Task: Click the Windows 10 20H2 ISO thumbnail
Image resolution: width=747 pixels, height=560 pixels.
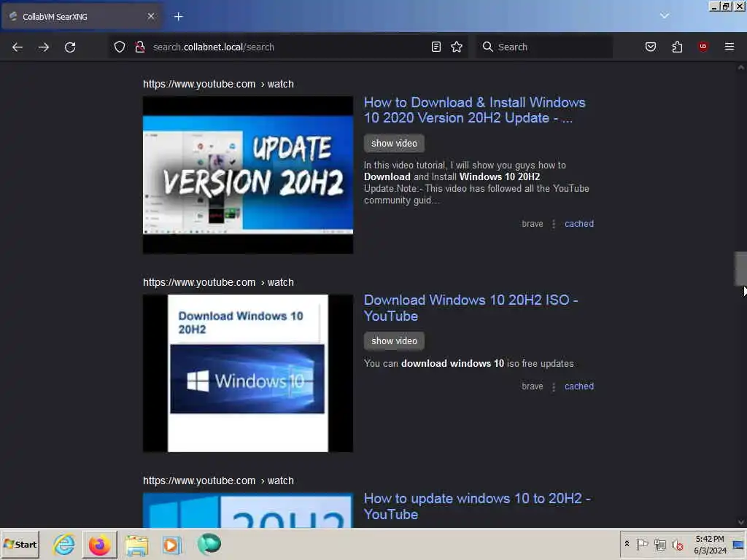Action: [x=248, y=373]
